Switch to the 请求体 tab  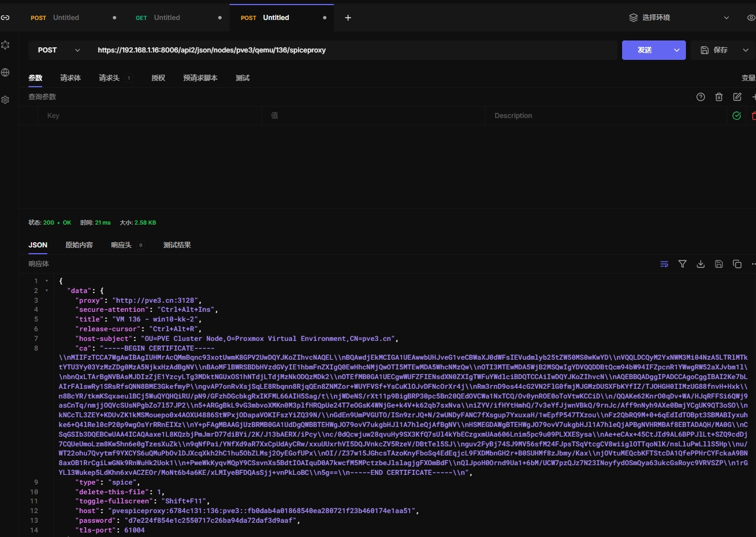tap(71, 78)
